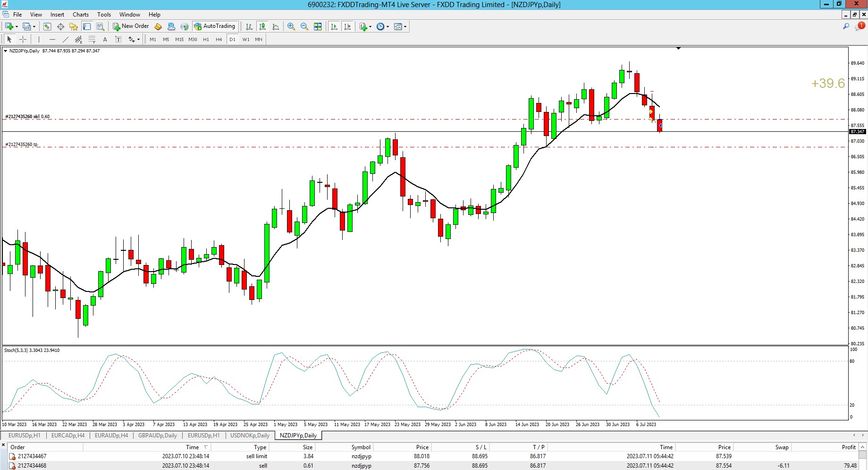Screen dimensions: 868x470
Task: Click the New Order button
Action: [x=131, y=26]
